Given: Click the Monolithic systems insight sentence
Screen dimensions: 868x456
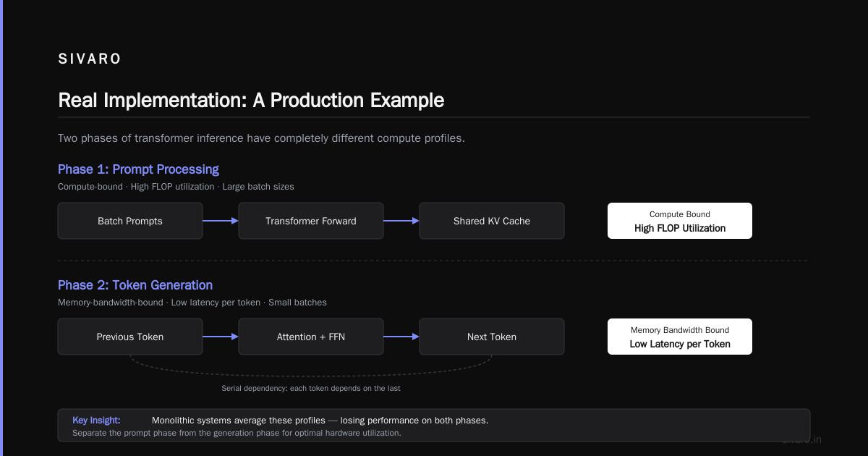Looking at the screenshot, I should point(320,420).
